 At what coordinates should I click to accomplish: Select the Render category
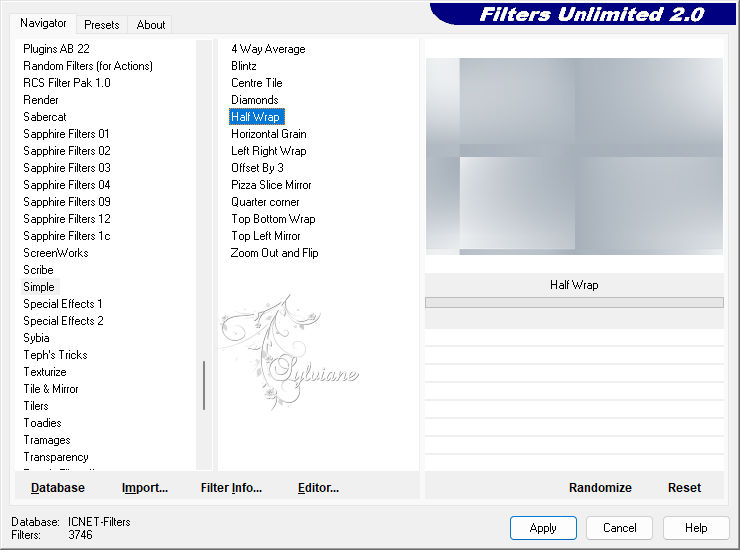[x=41, y=100]
